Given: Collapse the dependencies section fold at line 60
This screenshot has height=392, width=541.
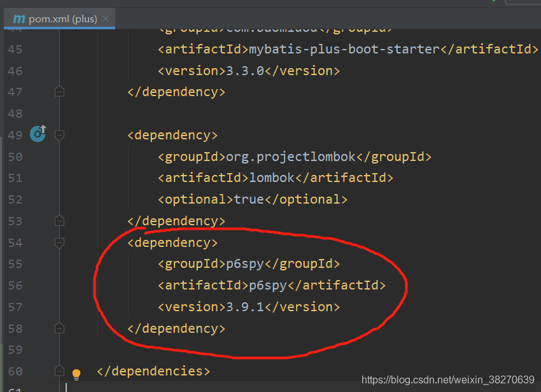Looking at the screenshot, I should click(59, 371).
